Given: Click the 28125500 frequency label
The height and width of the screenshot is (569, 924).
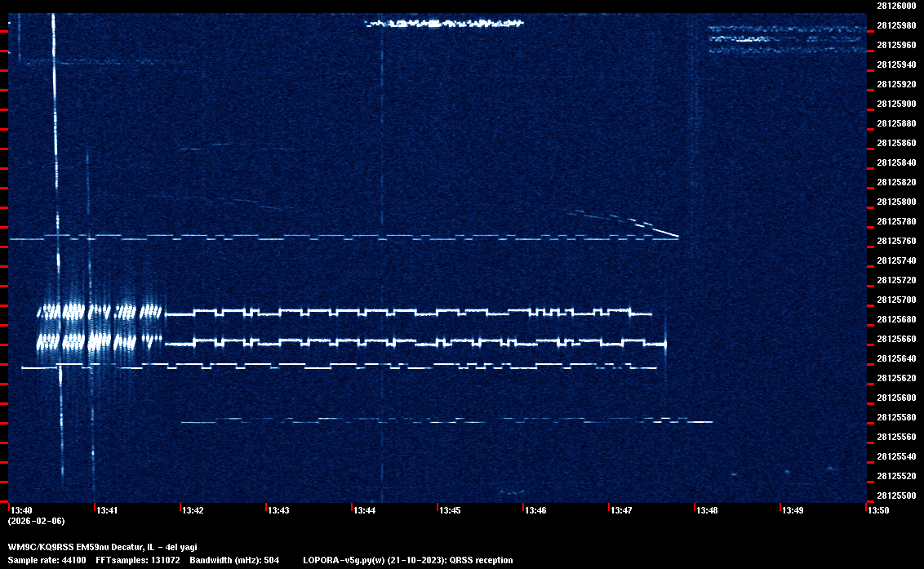Looking at the screenshot, I should click(895, 496).
